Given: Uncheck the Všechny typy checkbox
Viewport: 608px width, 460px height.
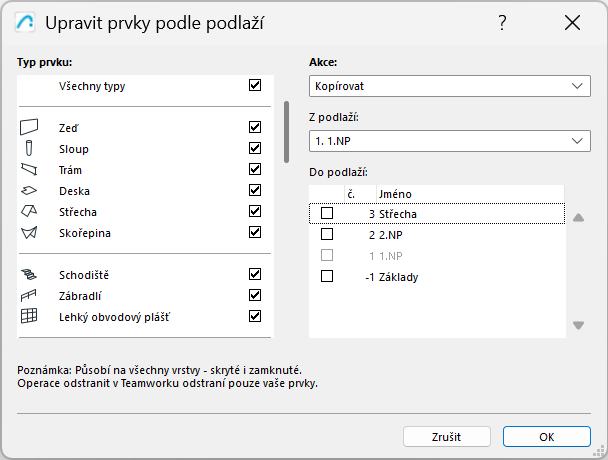Looking at the screenshot, I should click(x=255, y=86).
